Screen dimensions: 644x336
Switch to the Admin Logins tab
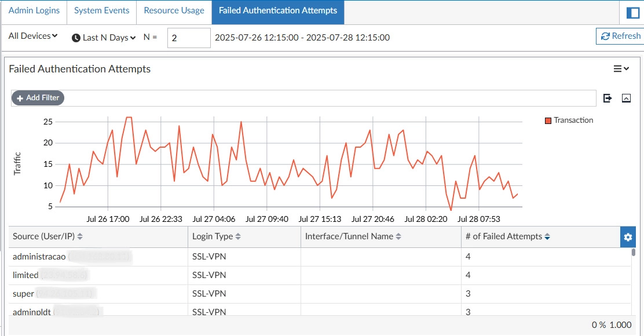coord(34,11)
